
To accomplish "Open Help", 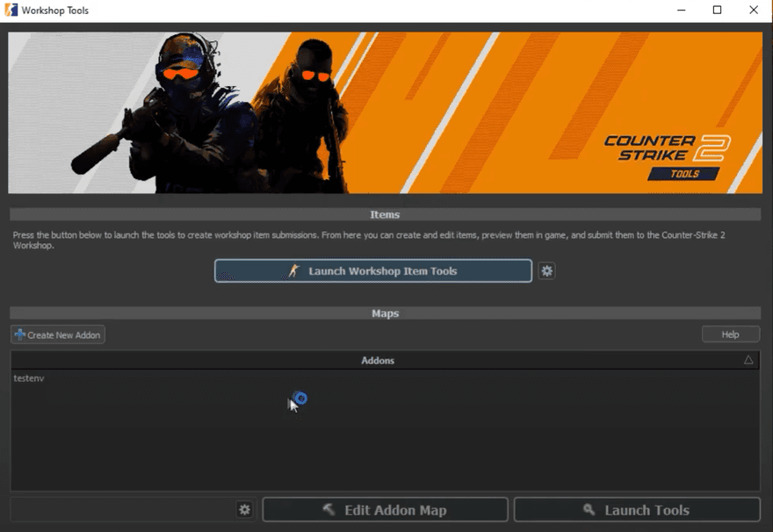I will [730, 334].
